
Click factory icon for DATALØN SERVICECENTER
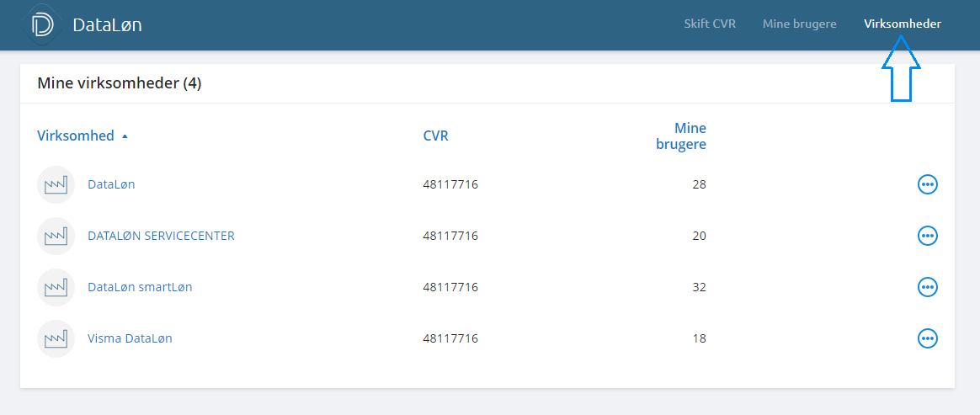(x=56, y=236)
